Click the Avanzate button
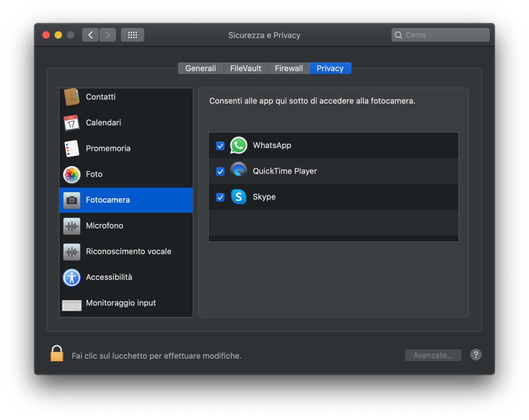This screenshot has width=529, height=420. pyautogui.click(x=433, y=355)
